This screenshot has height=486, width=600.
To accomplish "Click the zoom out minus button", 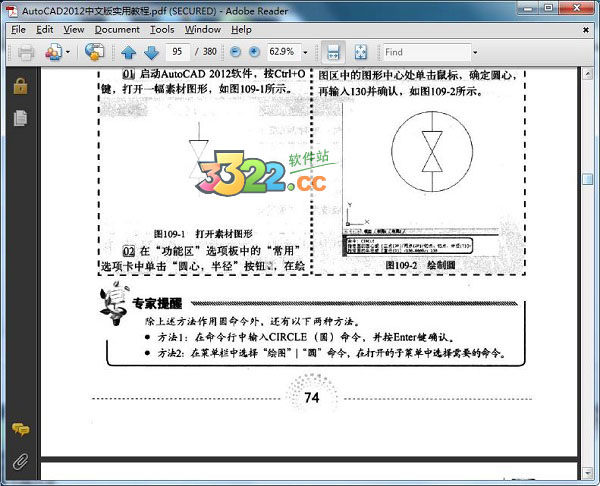I will 235,52.
